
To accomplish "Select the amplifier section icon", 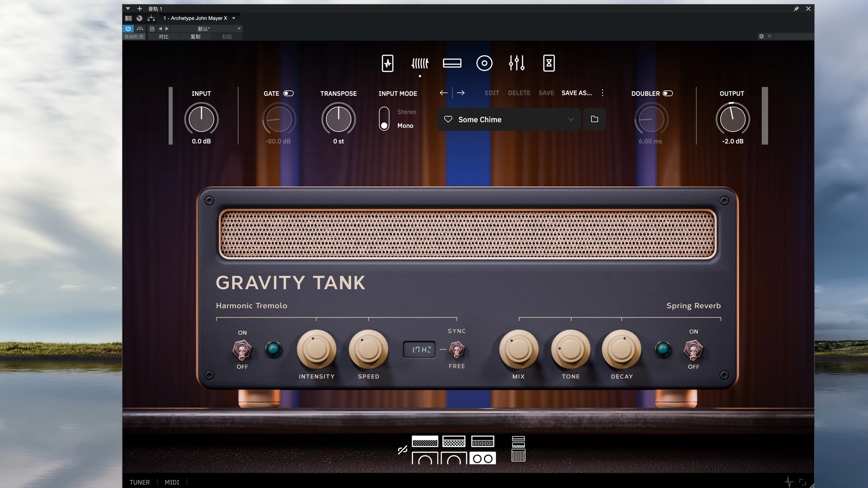I will (x=452, y=63).
